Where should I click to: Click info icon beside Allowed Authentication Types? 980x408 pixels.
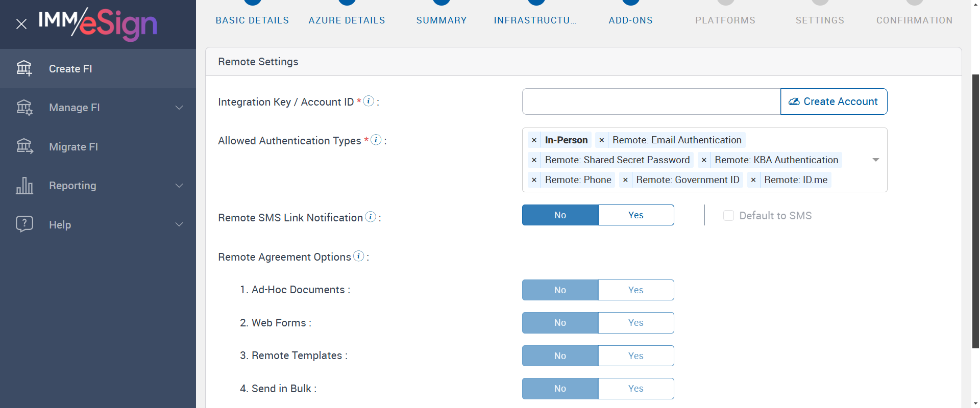point(376,140)
